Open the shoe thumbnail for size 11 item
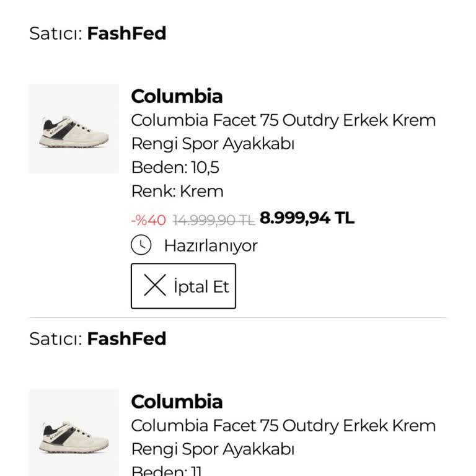Image resolution: width=476 pixels, height=476 pixels. click(74, 433)
